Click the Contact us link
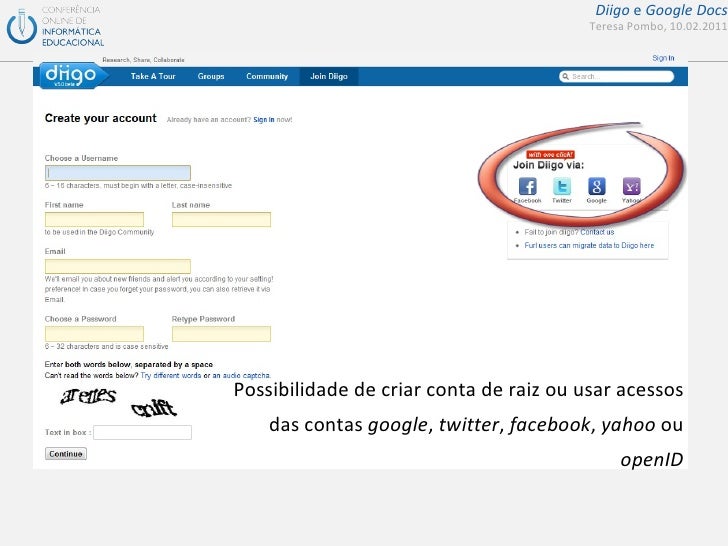Screen dimensions: 728x546 tap(597, 232)
